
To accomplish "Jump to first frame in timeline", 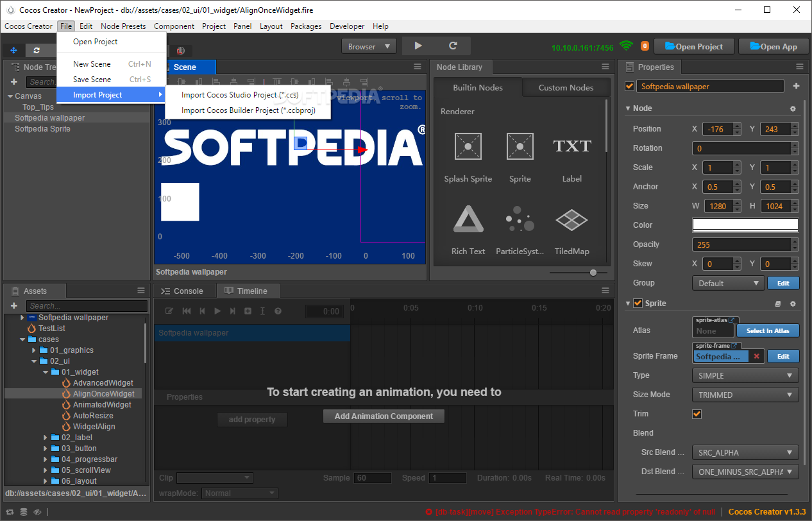I will pos(187,311).
